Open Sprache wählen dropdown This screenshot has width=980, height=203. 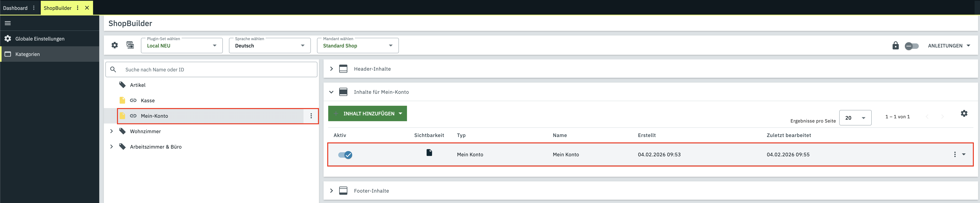pos(269,46)
